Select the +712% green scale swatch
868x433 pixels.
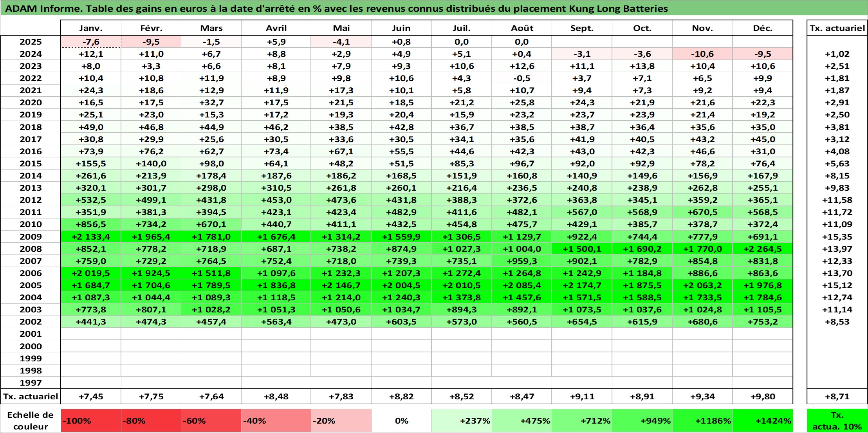(582, 420)
